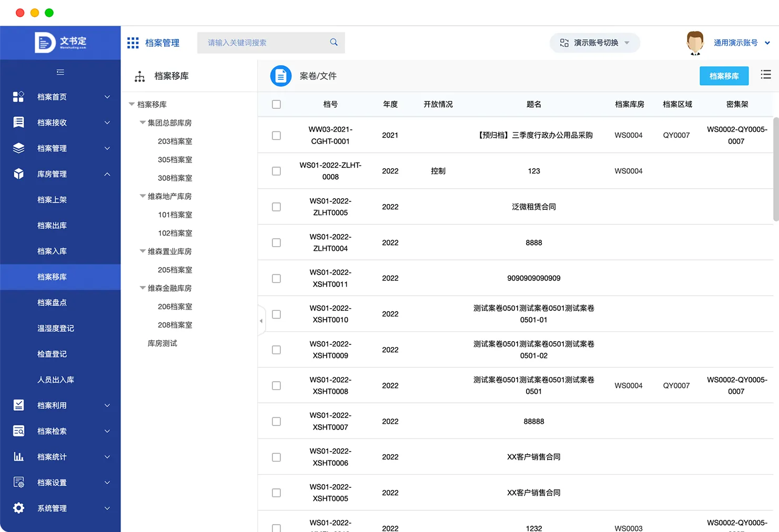This screenshot has width=779, height=532.
Task: Click the 档案移库 hierarchy tree icon
Action: 139,76
